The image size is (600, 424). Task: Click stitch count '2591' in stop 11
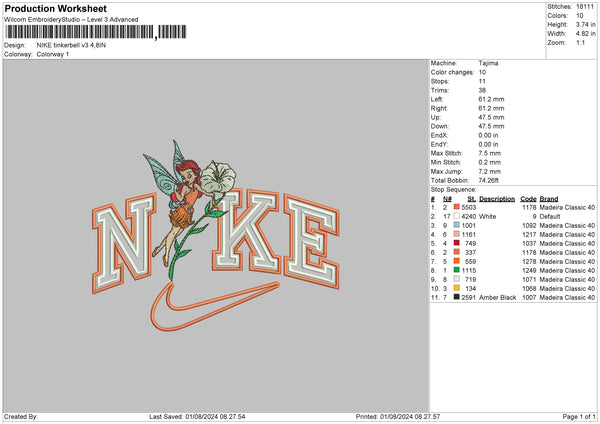(469, 298)
